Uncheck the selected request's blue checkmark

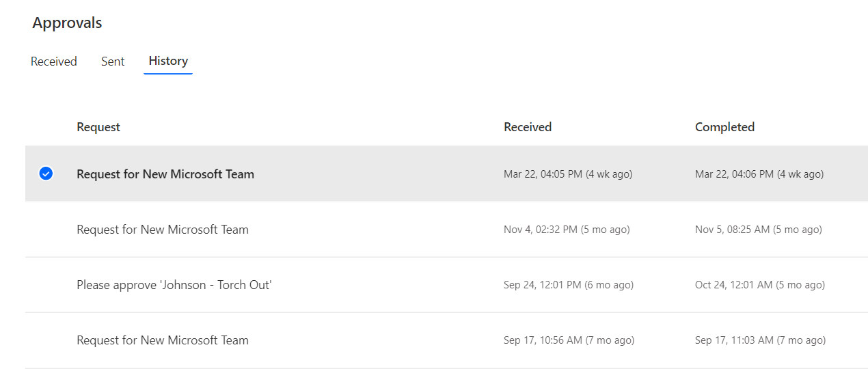[x=46, y=174]
